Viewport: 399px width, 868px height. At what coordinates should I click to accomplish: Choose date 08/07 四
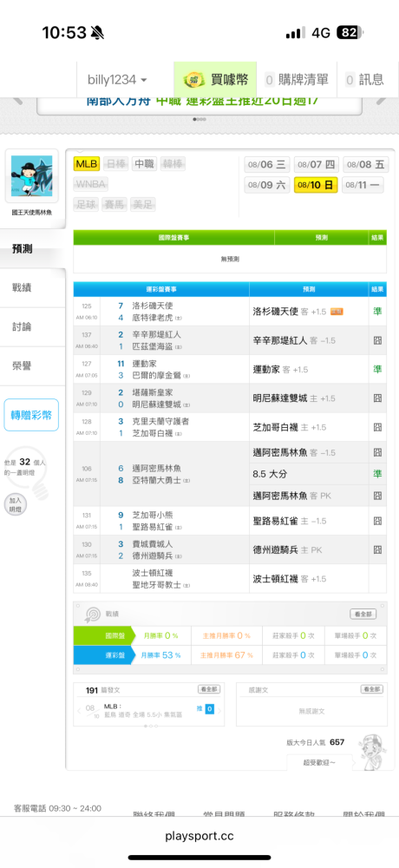316,164
